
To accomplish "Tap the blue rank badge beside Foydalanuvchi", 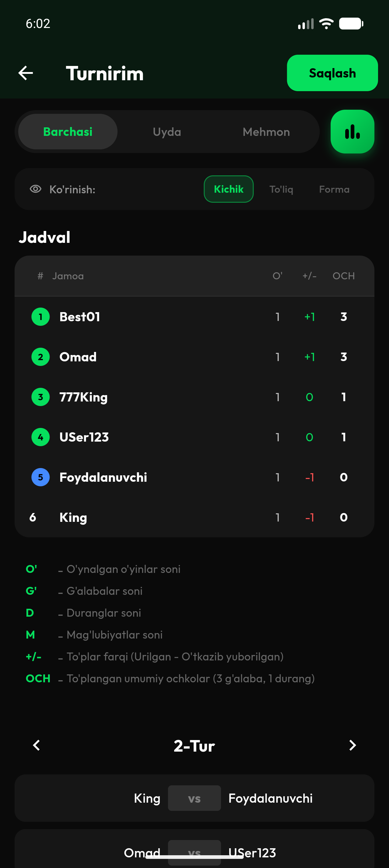I will pyautogui.click(x=40, y=477).
